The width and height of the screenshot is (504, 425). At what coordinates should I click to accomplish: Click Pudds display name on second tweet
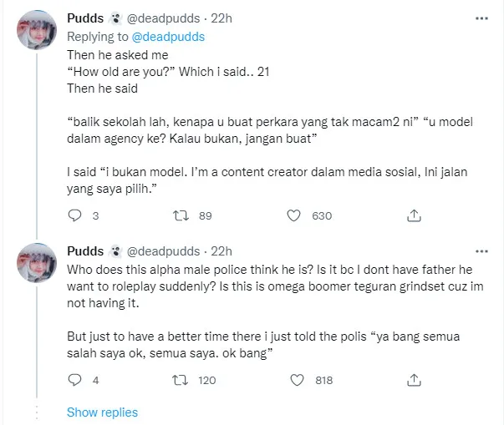(85, 250)
